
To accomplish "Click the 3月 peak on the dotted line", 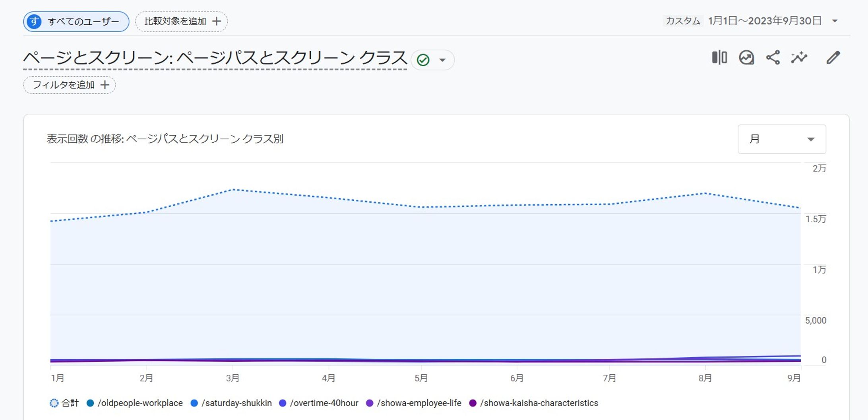I will [234, 190].
